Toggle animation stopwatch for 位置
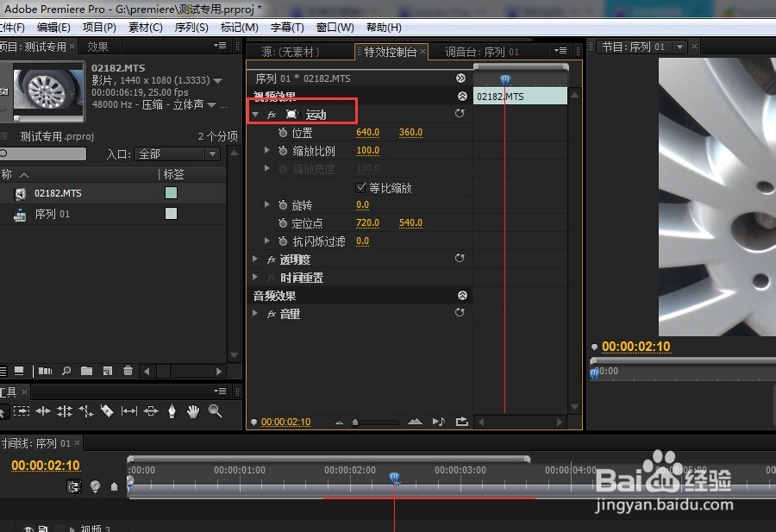The width and height of the screenshot is (776, 532). coord(283,133)
